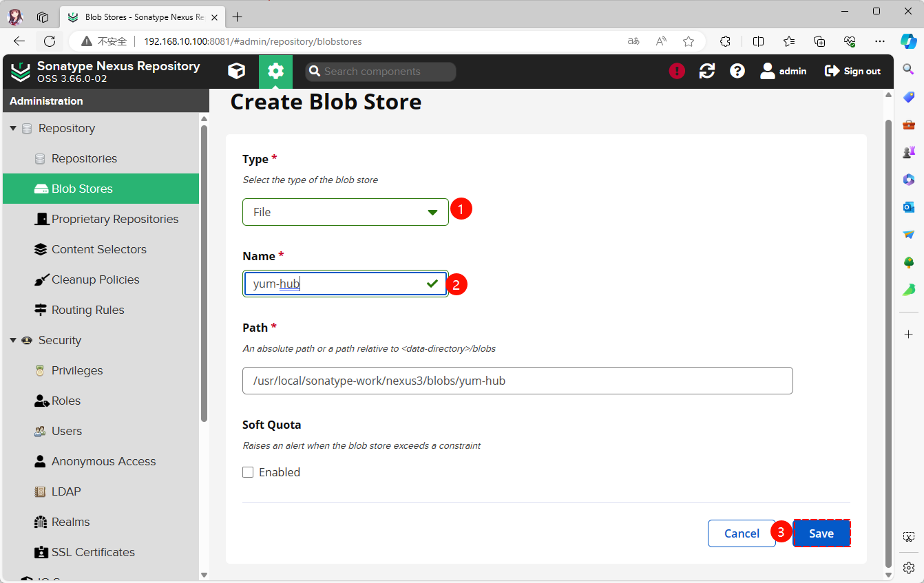Open the Browse cube icon in header

click(236, 71)
